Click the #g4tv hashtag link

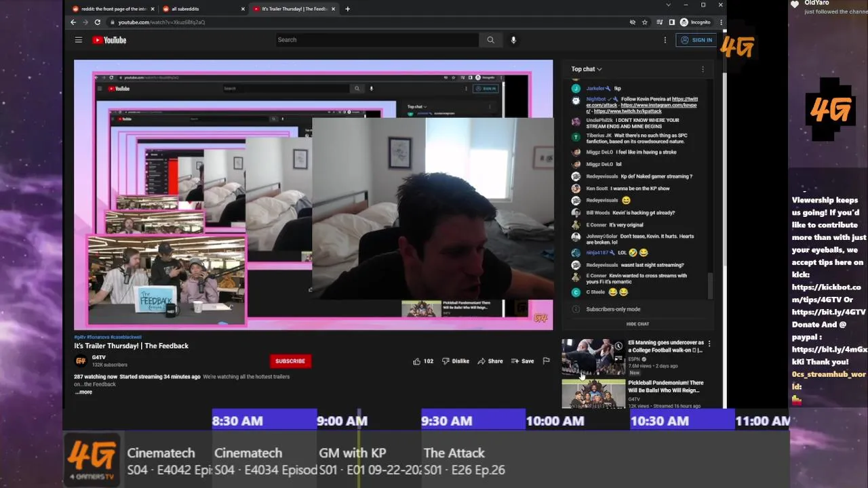[x=80, y=337]
